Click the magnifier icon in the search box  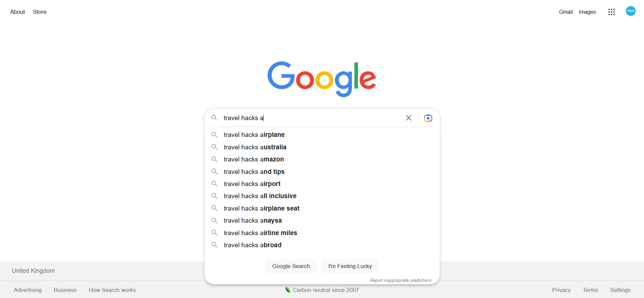pyautogui.click(x=214, y=118)
